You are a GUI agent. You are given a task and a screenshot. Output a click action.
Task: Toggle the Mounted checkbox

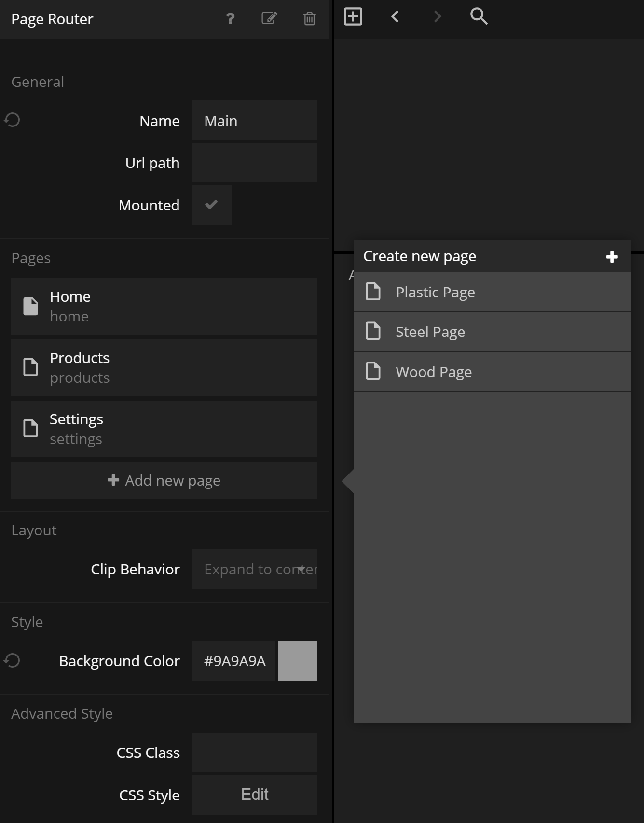coord(212,205)
